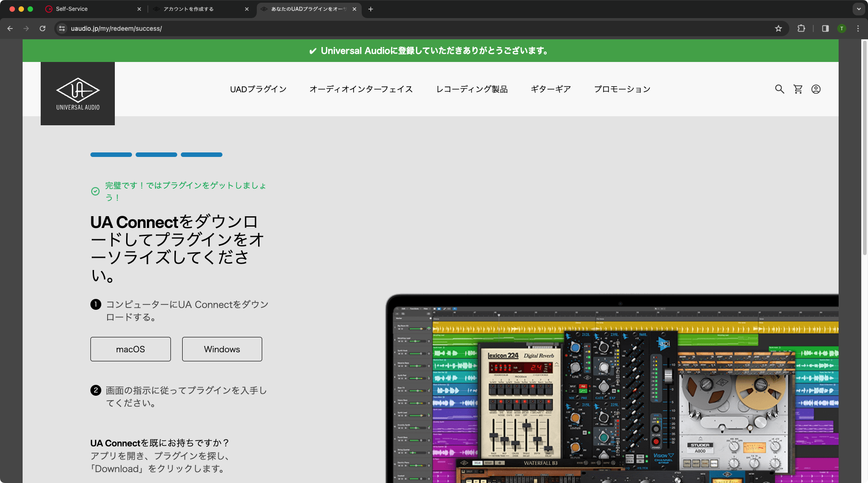Click the plugin screenshot laptop image
This screenshot has width=868, height=483.
612,389
